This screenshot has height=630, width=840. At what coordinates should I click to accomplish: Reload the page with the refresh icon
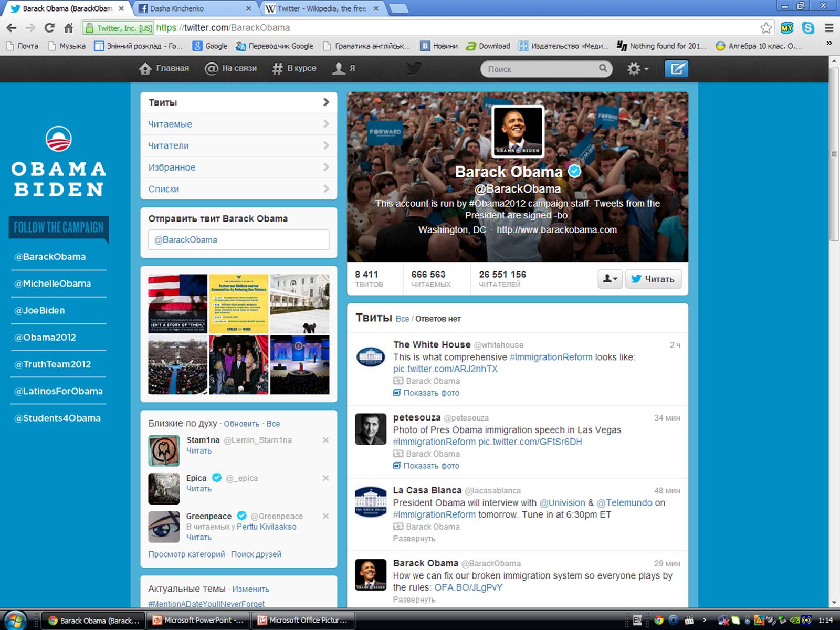(x=49, y=28)
